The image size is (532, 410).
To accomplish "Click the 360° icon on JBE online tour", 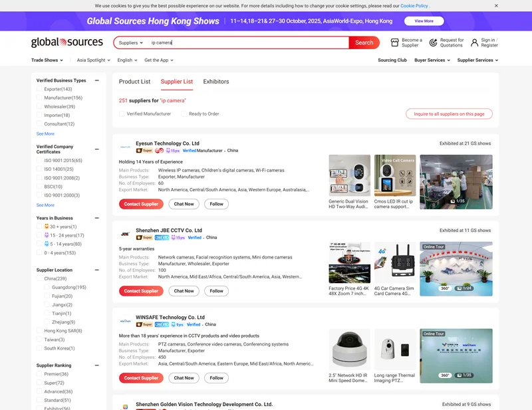I will click(445, 288).
